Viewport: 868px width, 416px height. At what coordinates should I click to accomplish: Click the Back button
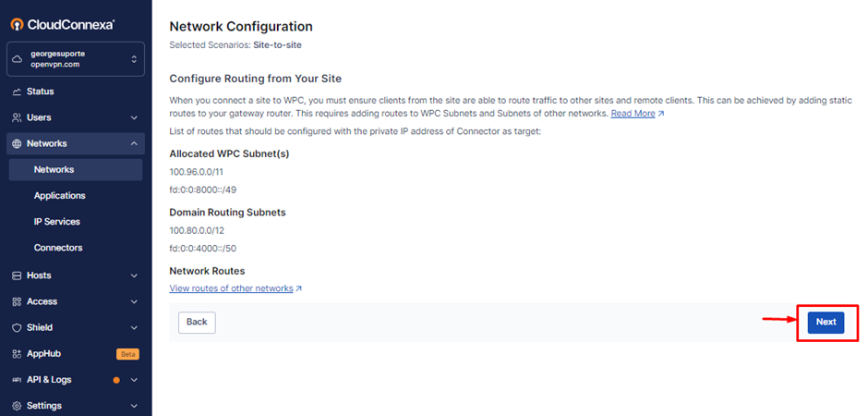pos(197,322)
